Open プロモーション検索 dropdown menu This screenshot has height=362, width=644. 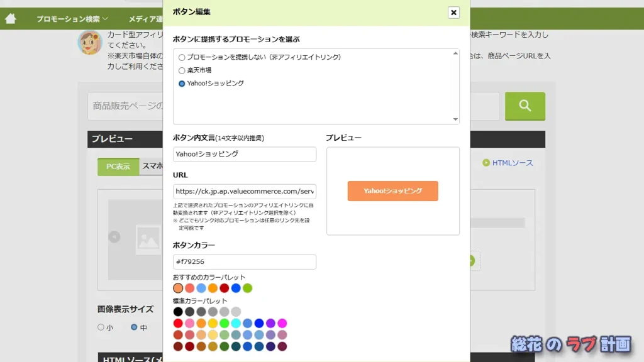[72, 19]
